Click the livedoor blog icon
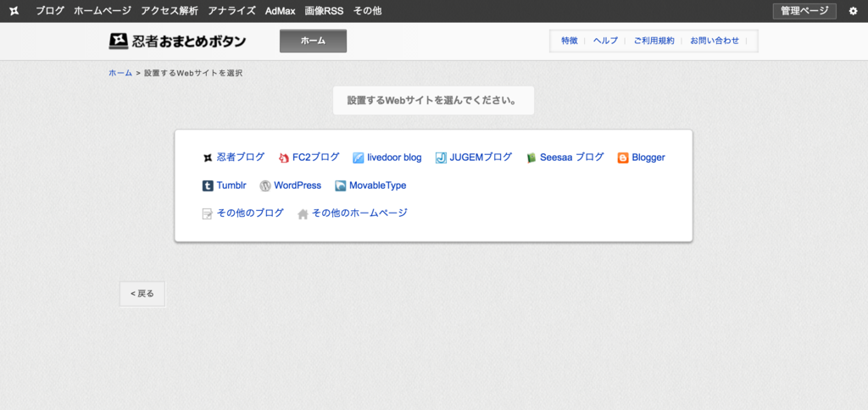Screen dimensions: 868x410 (x=359, y=158)
